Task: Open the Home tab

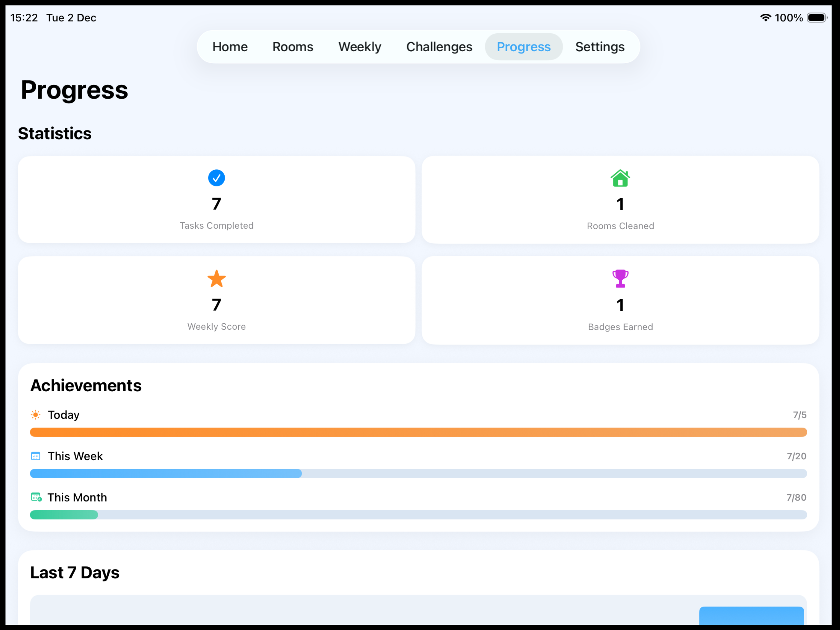Action: 230,47
